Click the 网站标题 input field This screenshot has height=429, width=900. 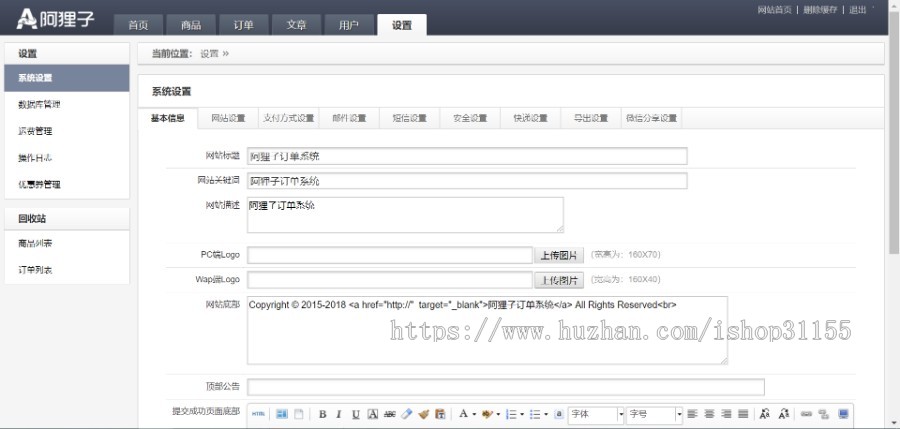click(467, 156)
